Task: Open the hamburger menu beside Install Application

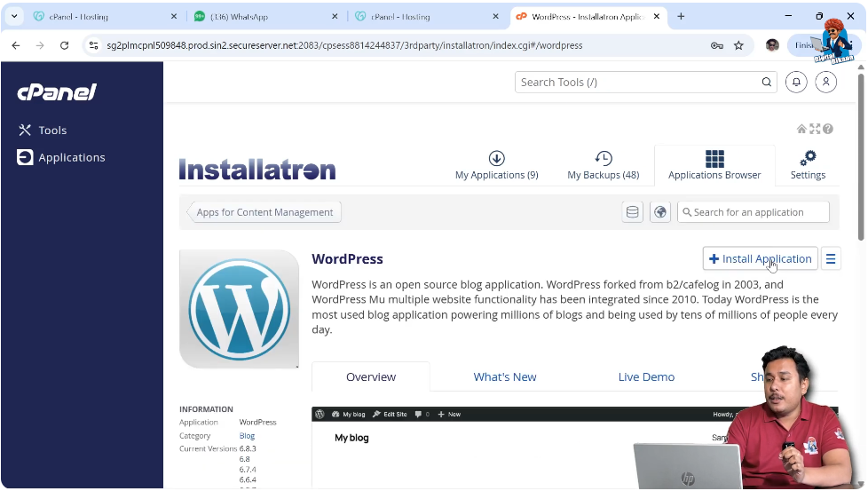Action: [x=831, y=258]
